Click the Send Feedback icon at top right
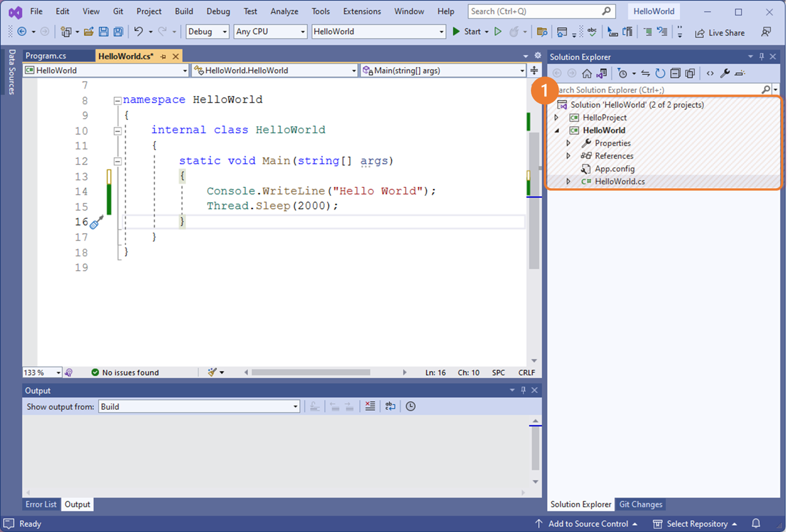This screenshot has height=532, width=788. pos(766,32)
